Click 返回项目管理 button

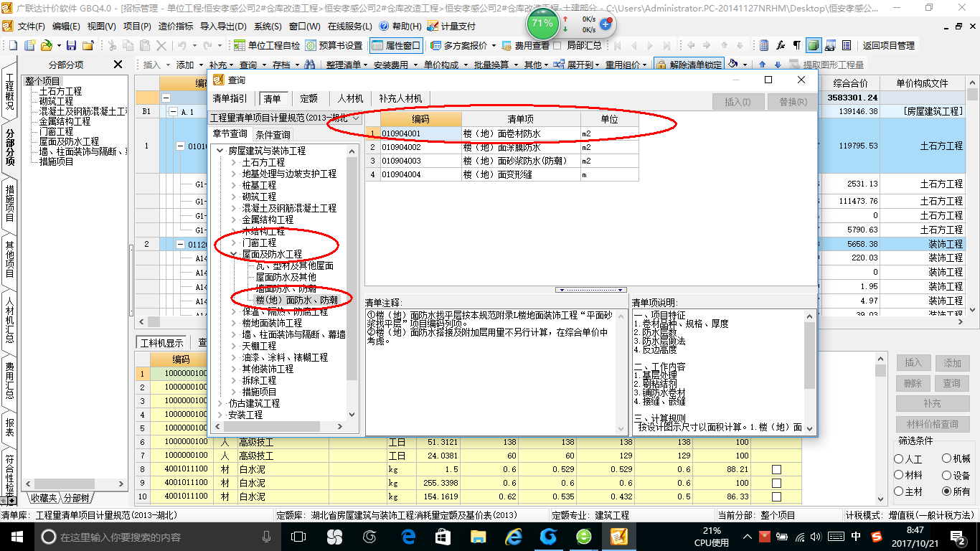click(889, 45)
